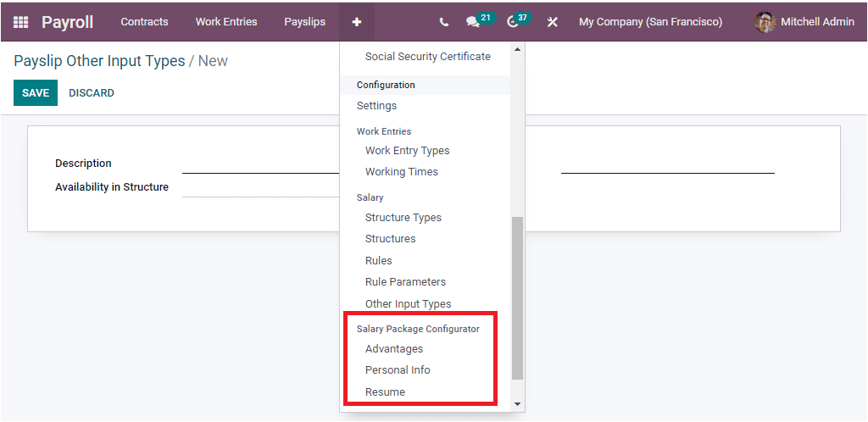Click the DISCARD button

point(92,93)
